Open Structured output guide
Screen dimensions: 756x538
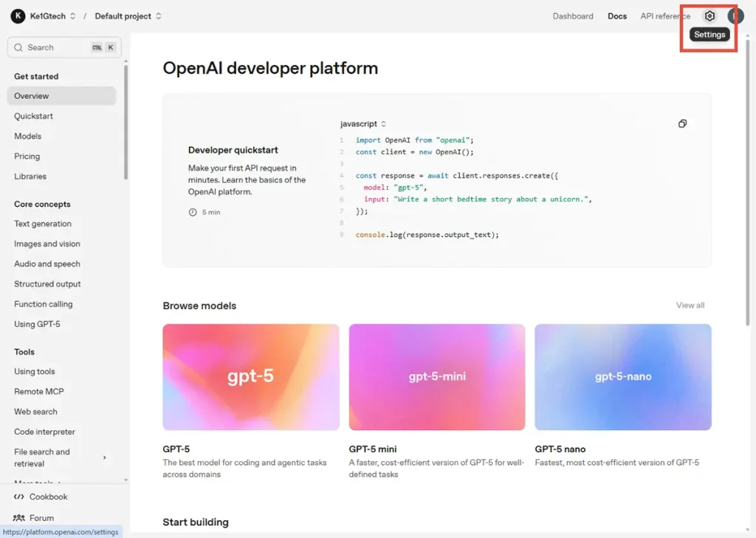(x=47, y=284)
